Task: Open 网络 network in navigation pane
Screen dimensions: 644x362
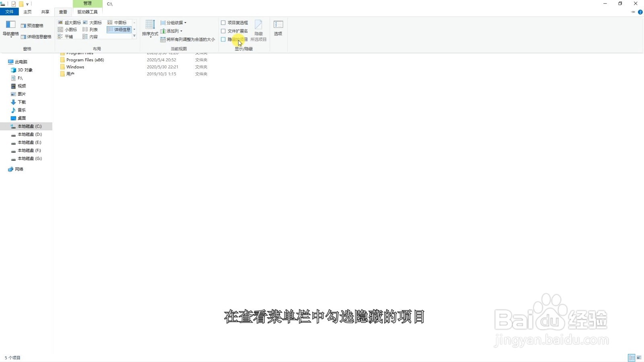Action: click(16, 169)
